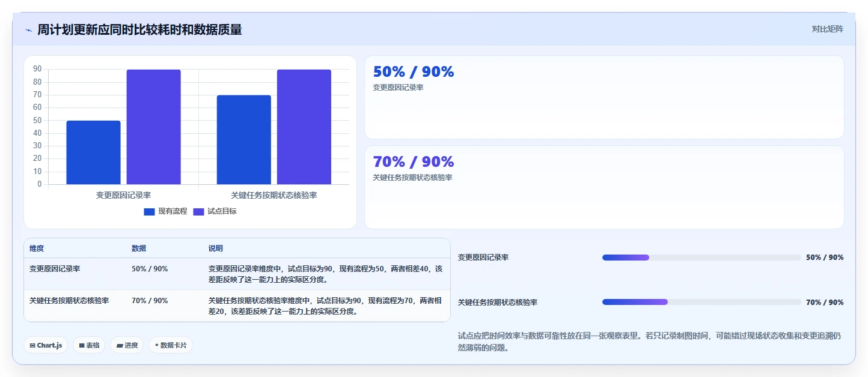Click the 说明 column header

216,249
